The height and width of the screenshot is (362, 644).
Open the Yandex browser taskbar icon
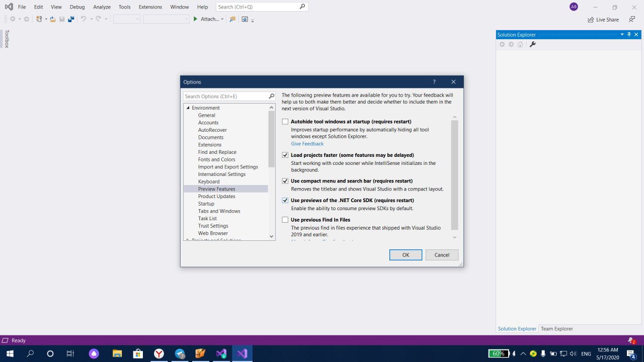click(159, 353)
